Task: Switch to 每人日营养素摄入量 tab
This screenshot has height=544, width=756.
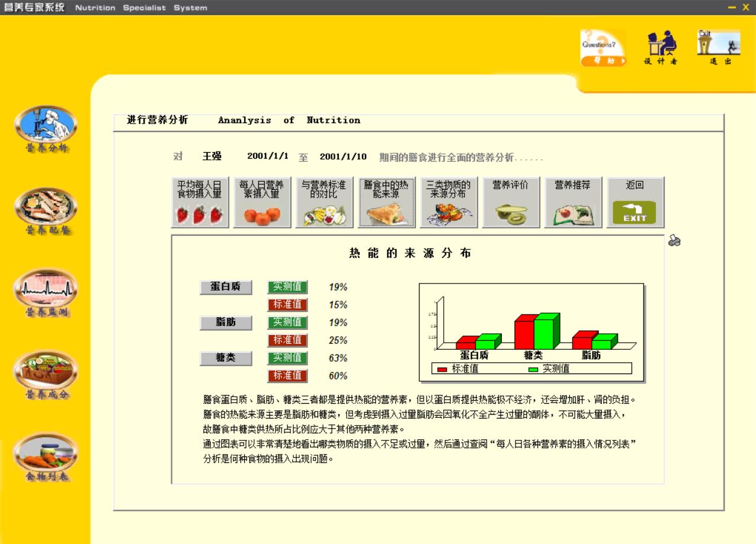Action: coord(262,202)
